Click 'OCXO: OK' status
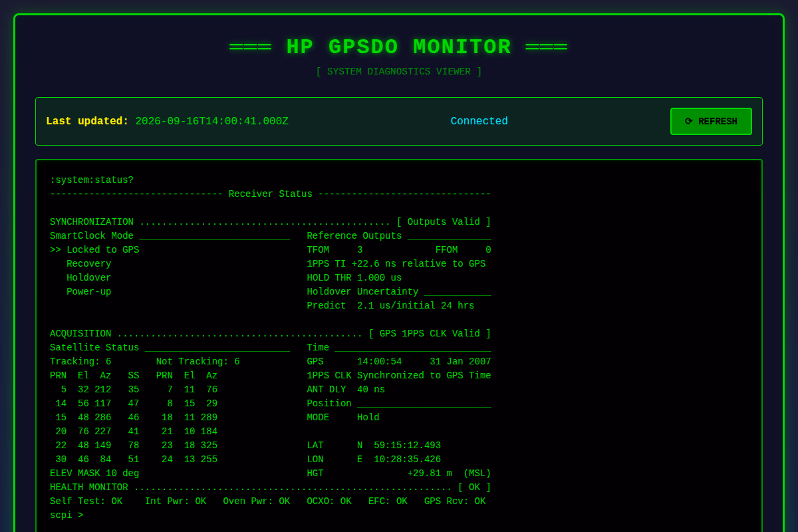798x532 pixels. tap(329, 501)
